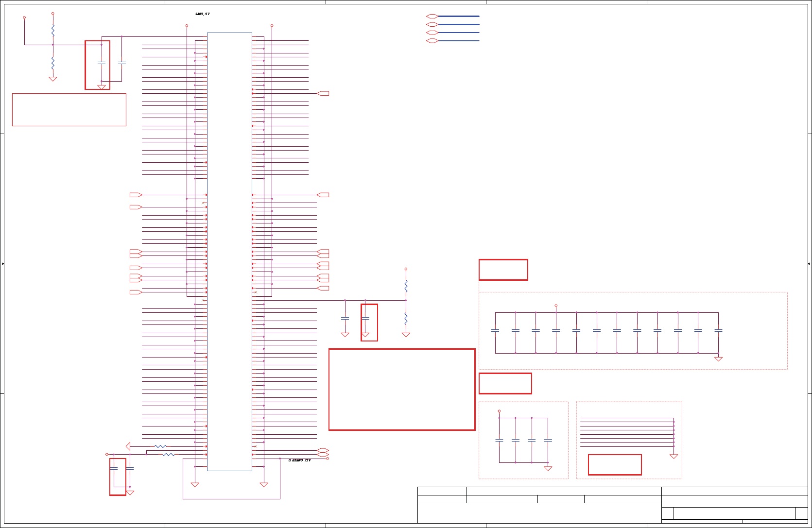The image size is (812, 528).
Task: Click the ground symbol below the IC's right side
Action: pyautogui.click(x=264, y=484)
